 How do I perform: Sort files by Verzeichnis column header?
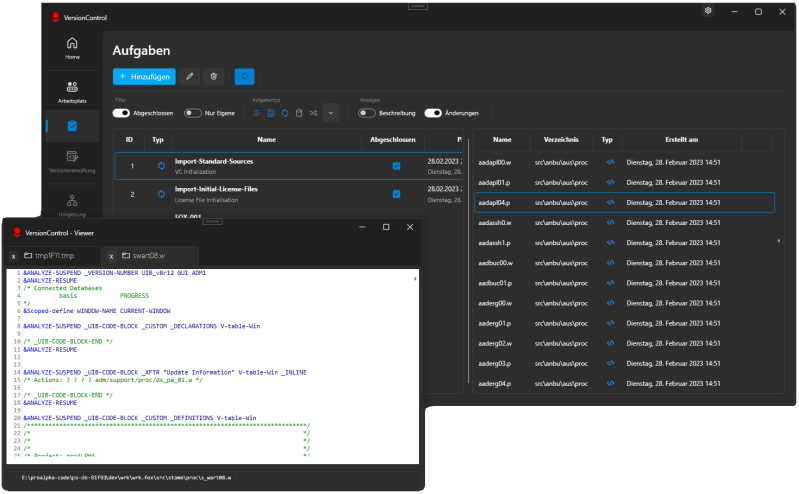click(x=561, y=140)
